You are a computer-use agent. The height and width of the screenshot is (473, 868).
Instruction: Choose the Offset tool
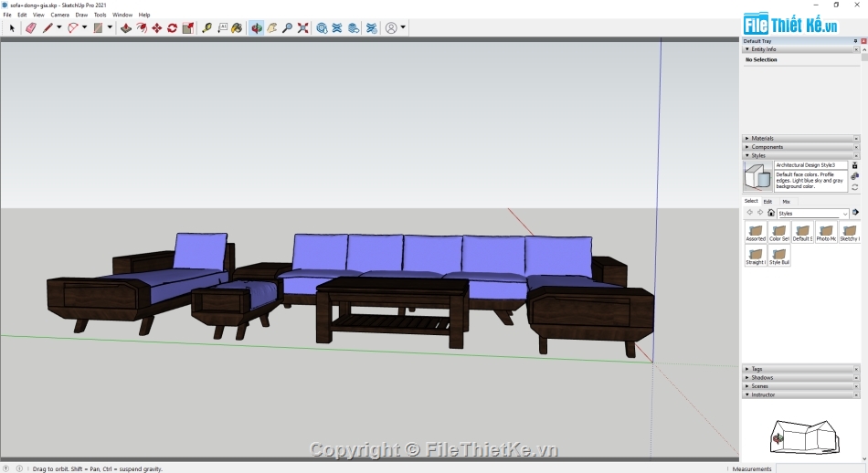142,27
